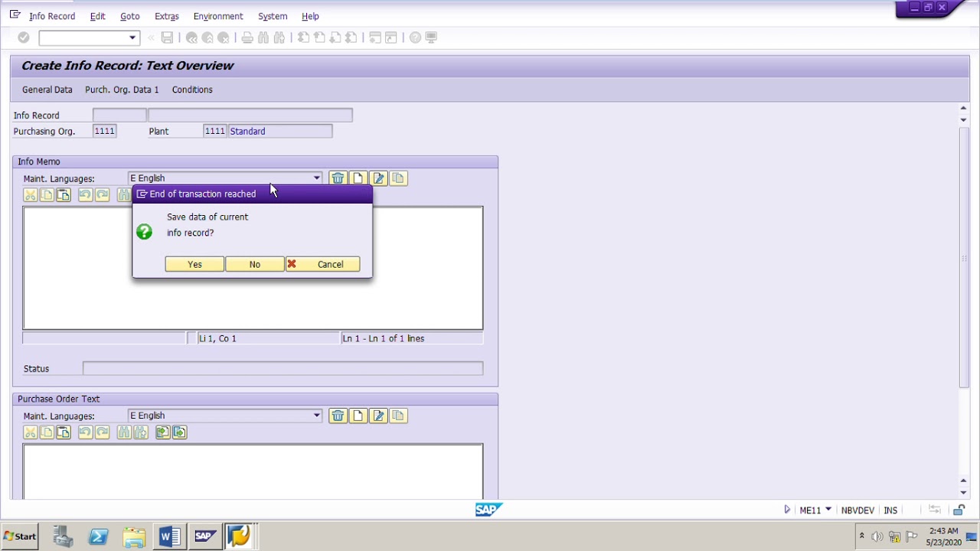Go to General Data view
The image size is (980, 551).
click(47, 90)
